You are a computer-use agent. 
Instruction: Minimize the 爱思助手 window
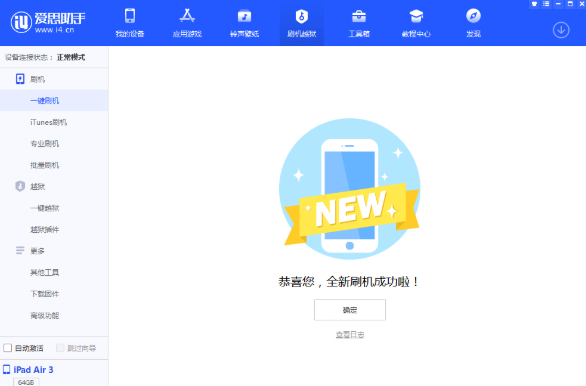point(558,4)
